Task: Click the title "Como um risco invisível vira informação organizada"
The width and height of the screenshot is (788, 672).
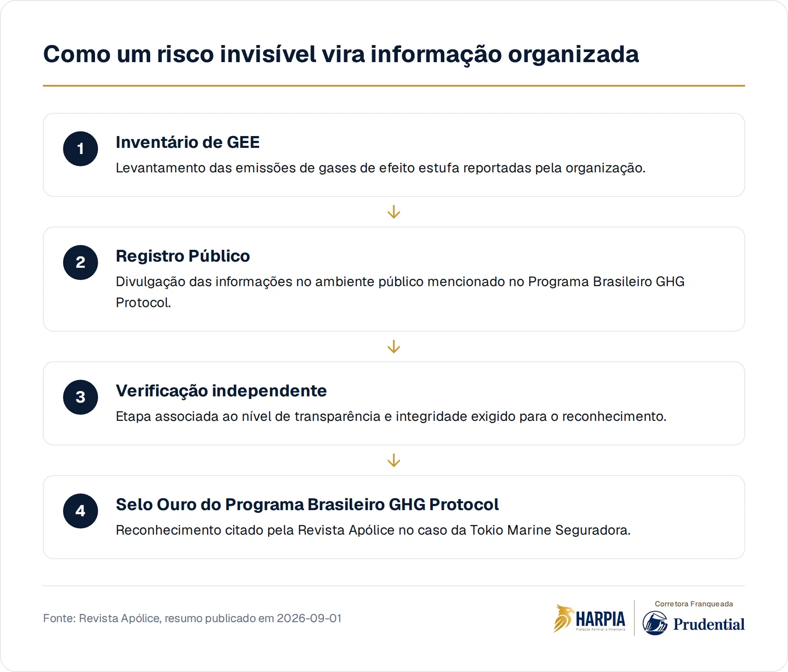Action: 341,55
